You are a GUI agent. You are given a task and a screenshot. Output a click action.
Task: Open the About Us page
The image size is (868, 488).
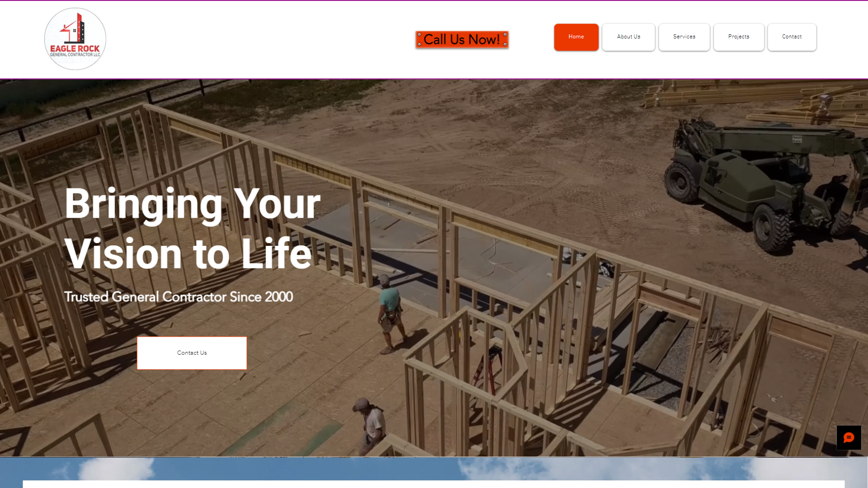click(x=628, y=37)
